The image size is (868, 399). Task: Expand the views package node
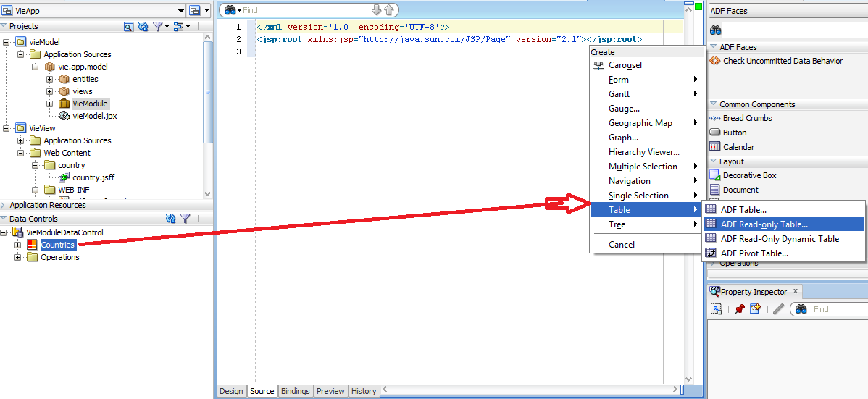[49, 91]
